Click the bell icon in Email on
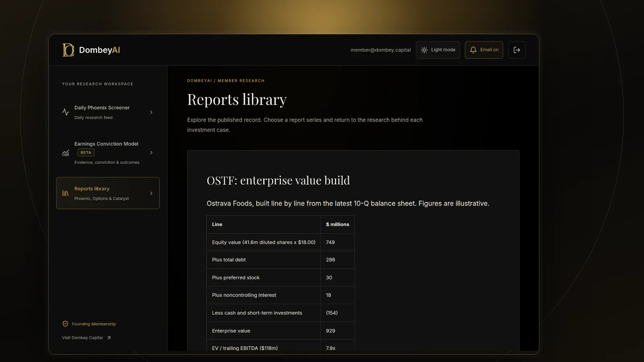Screen dimensions: 644x362 (x=473, y=50)
